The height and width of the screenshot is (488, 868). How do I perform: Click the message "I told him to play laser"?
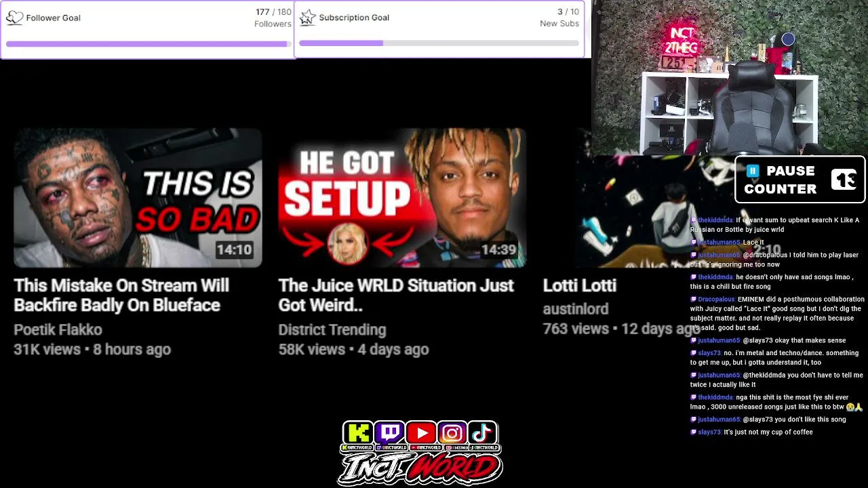click(774, 260)
